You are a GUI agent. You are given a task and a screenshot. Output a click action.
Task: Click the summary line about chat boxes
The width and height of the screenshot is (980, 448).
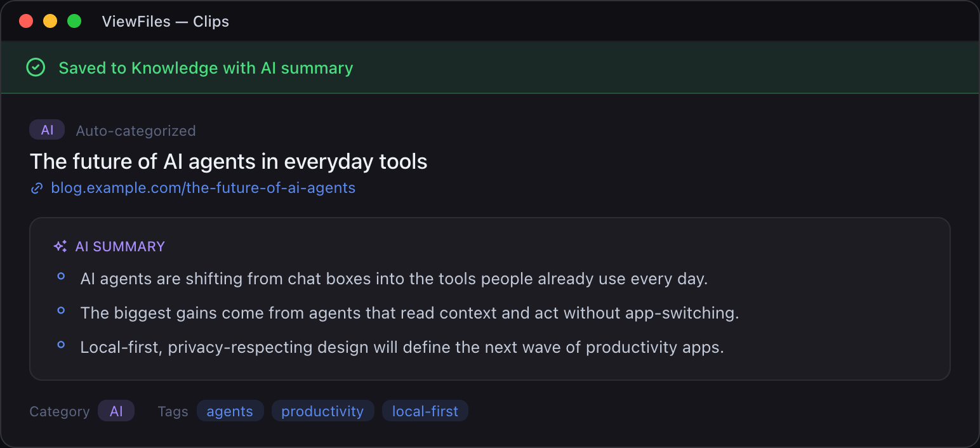[394, 279]
